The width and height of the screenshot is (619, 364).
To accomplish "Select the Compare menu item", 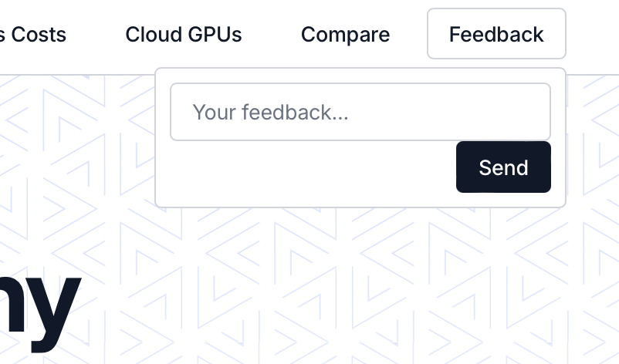I will [x=345, y=35].
